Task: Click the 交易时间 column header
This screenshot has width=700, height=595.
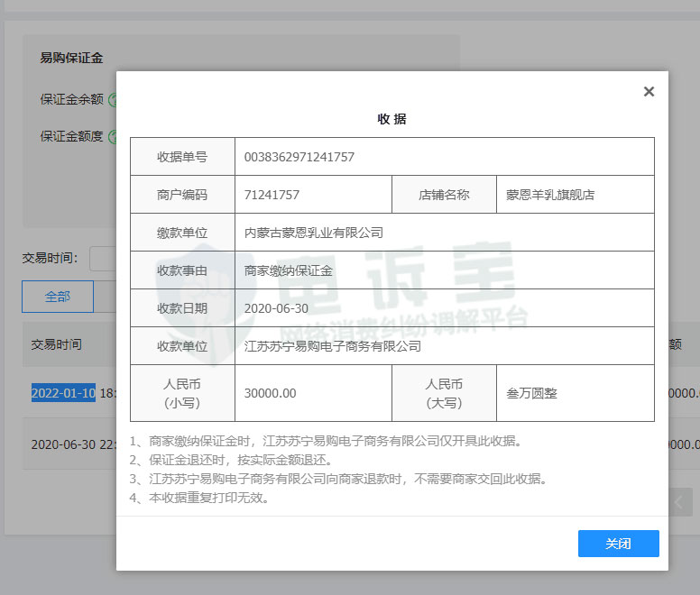Action: point(56,344)
